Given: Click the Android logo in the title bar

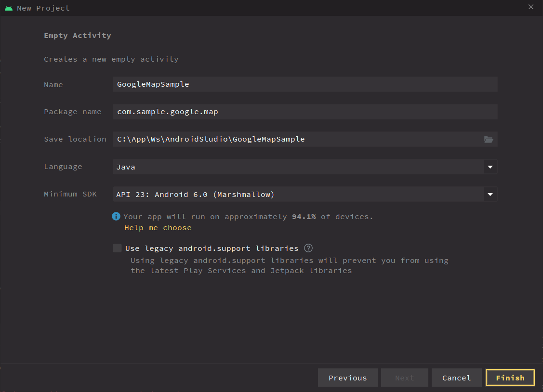Looking at the screenshot, I should pyautogui.click(x=9, y=8).
